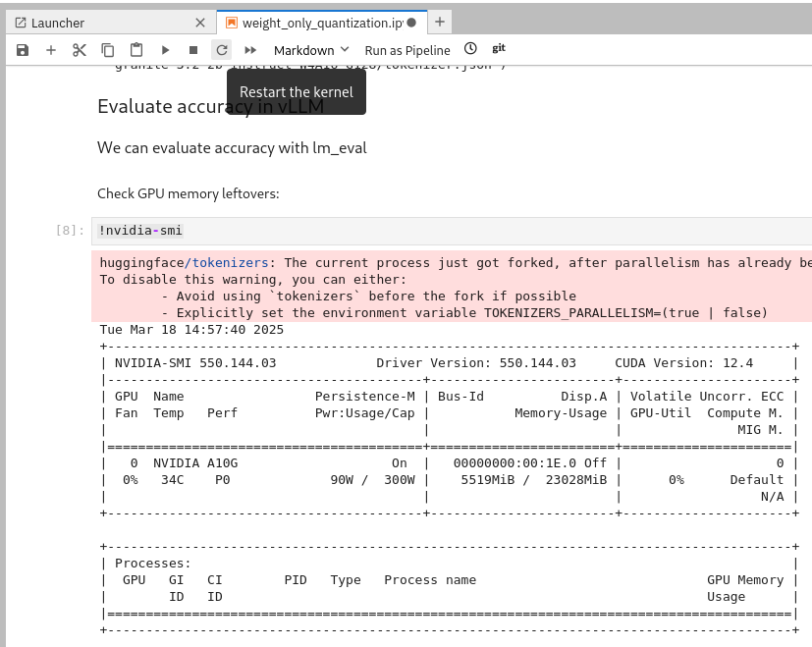
Task: Click the !nvidia-smi code cell input
Action: [x=451, y=231]
